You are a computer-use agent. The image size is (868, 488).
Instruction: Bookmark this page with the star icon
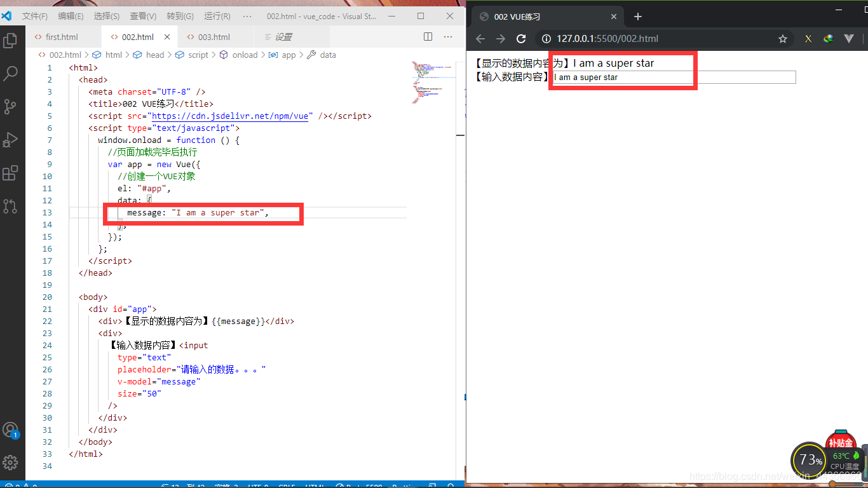(x=783, y=39)
